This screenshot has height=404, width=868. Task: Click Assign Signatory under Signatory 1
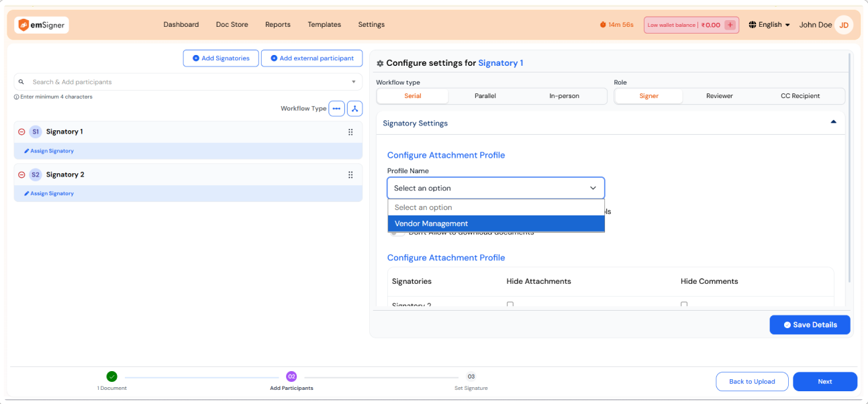(x=49, y=151)
